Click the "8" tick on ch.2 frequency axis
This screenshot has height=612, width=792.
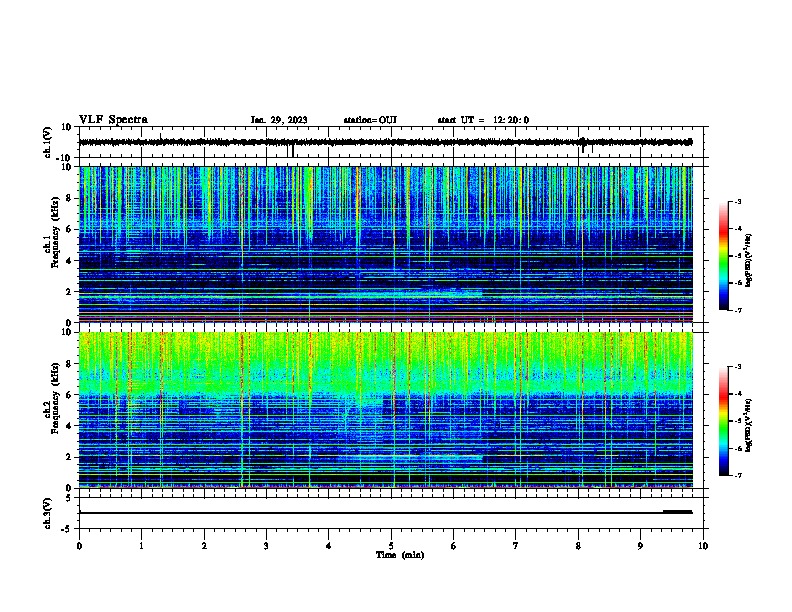coord(69,364)
